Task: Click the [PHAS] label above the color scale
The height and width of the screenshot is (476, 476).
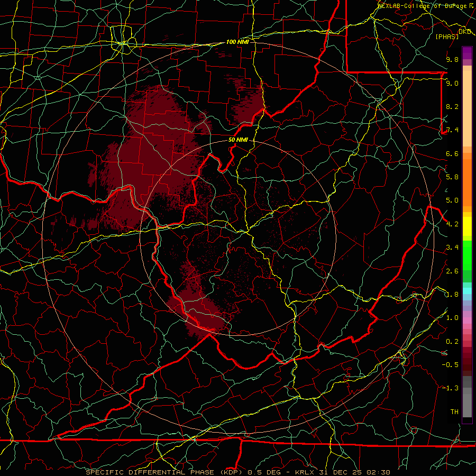Action: [x=447, y=36]
